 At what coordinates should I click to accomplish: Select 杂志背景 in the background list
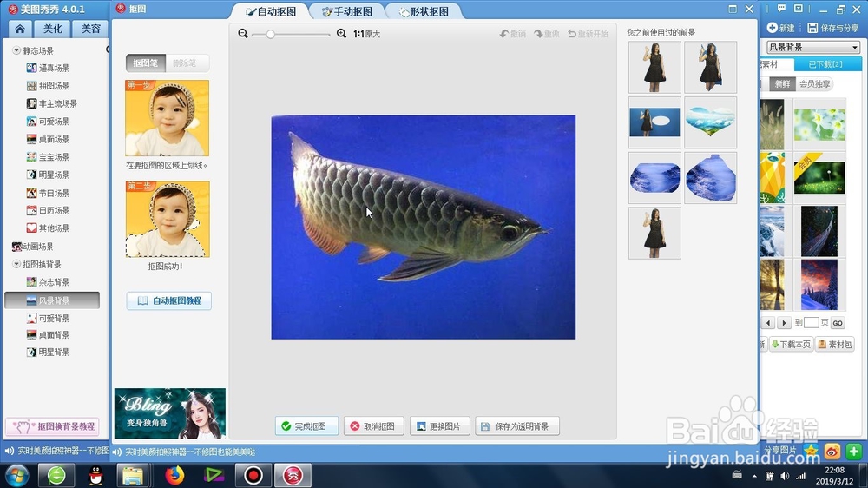pyautogui.click(x=48, y=282)
